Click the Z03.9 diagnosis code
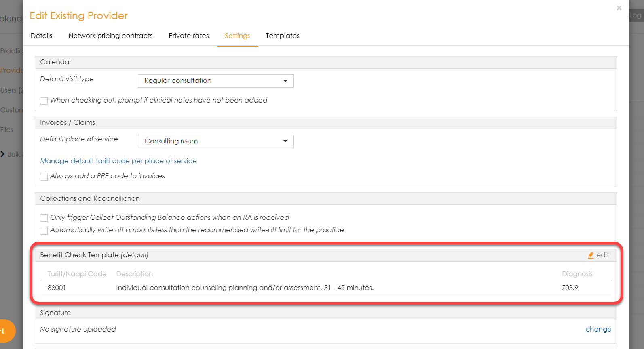 [570, 288]
